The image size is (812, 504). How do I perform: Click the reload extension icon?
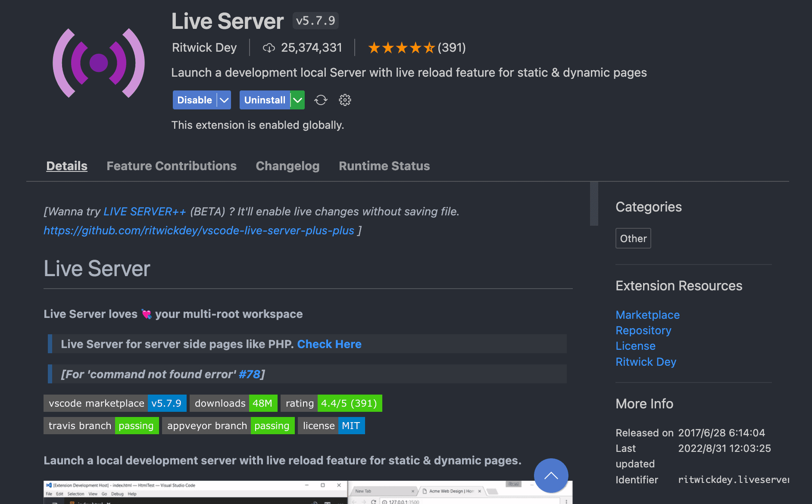[x=320, y=100]
